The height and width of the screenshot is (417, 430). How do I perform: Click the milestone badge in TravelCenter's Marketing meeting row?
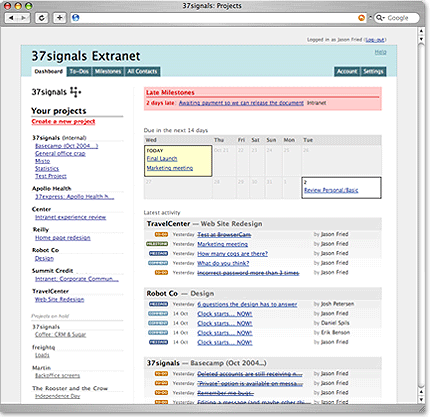click(157, 244)
